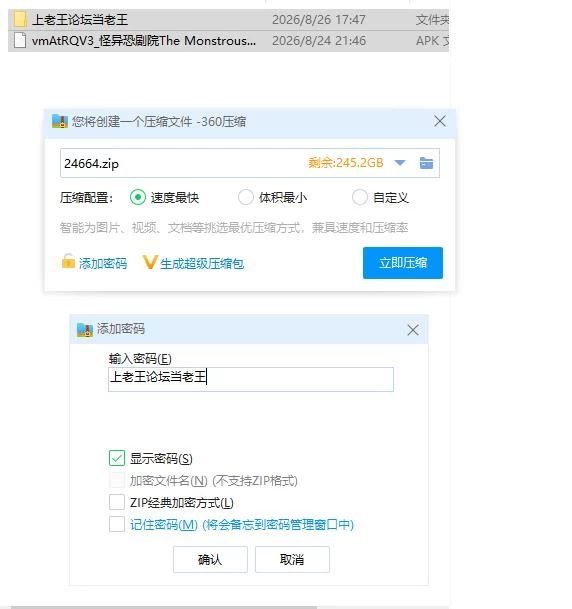
Task: Click the date 2026/8/26 17:47
Action: (x=319, y=19)
